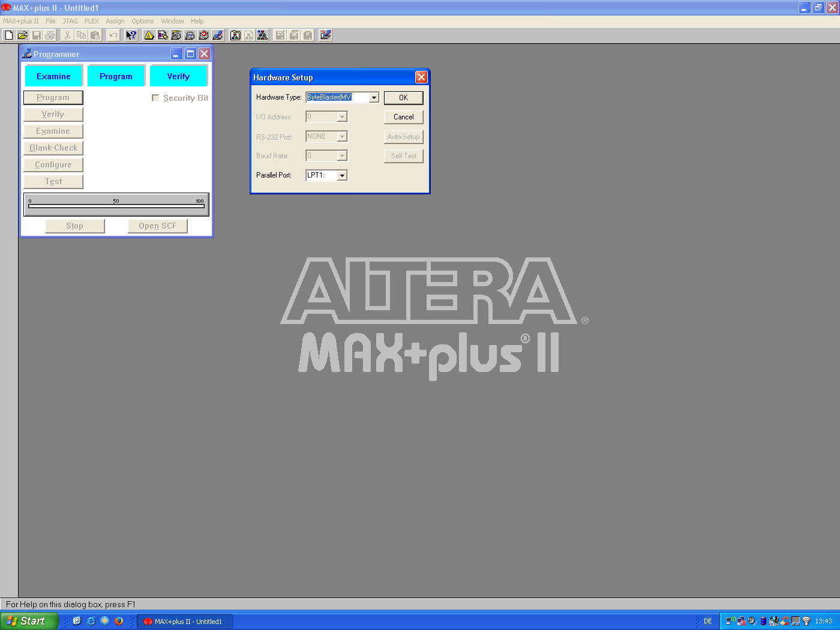Open the Help menu
840x630 pixels.
point(197,21)
